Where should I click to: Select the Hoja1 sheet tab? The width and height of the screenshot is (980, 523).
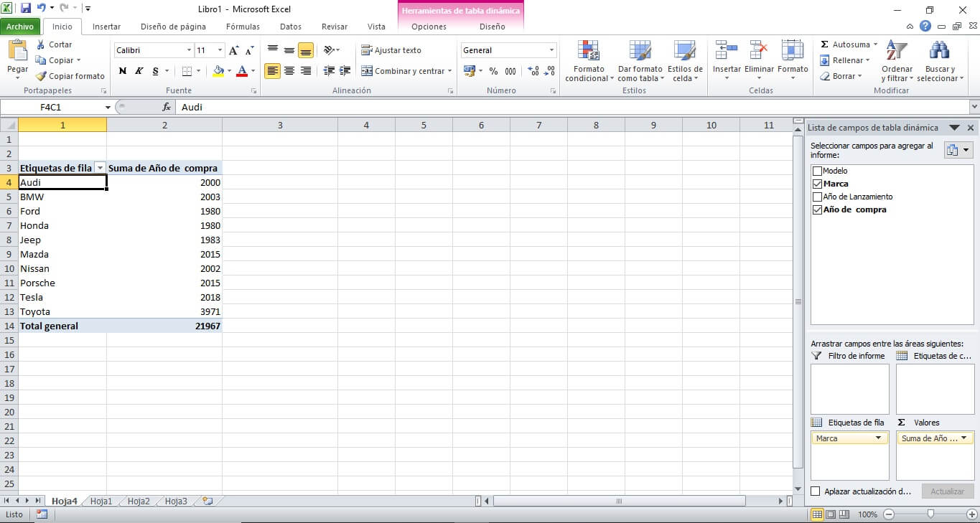tap(101, 501)
